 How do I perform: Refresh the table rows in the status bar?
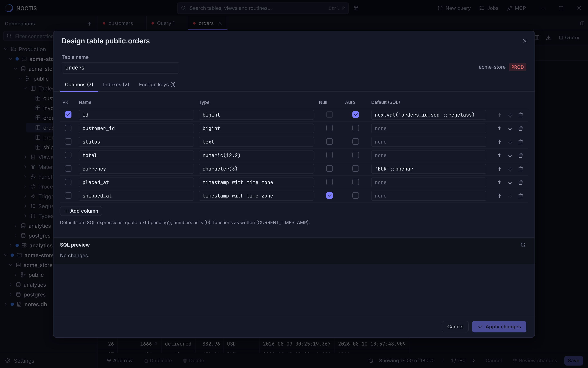[x=371, y=360]
